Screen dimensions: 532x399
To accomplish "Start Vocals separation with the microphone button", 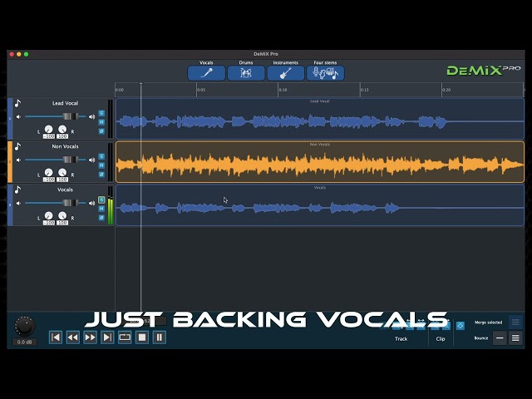I will coord(206,73).
